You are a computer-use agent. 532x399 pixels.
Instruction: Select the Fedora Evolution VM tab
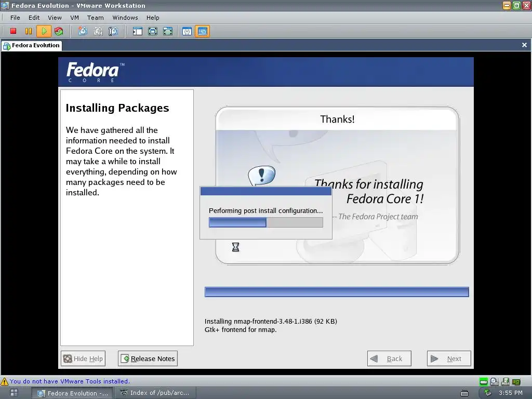32,46
